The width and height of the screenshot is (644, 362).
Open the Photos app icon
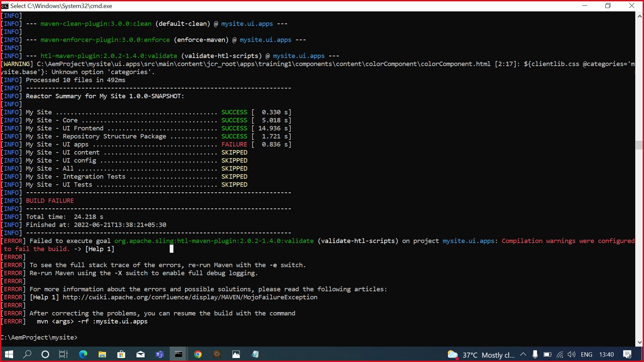pos(236,354)
